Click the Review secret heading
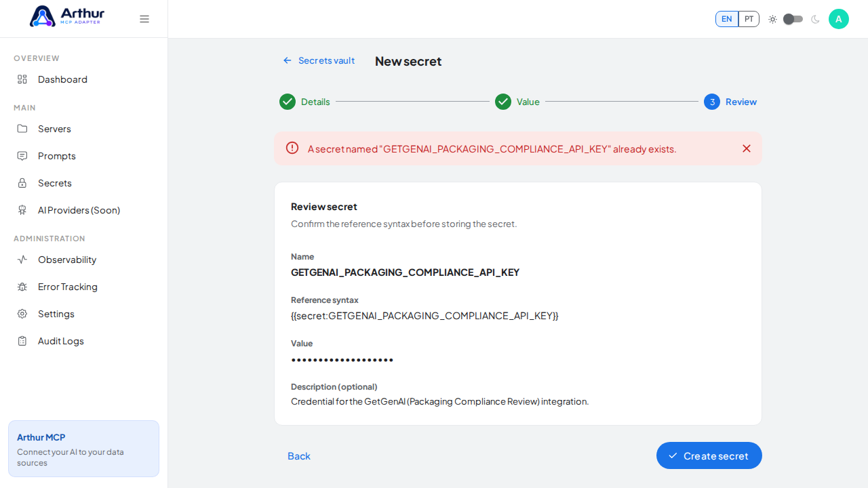The width and height of the screenshot is (868, 488). (x=324, y=206)
